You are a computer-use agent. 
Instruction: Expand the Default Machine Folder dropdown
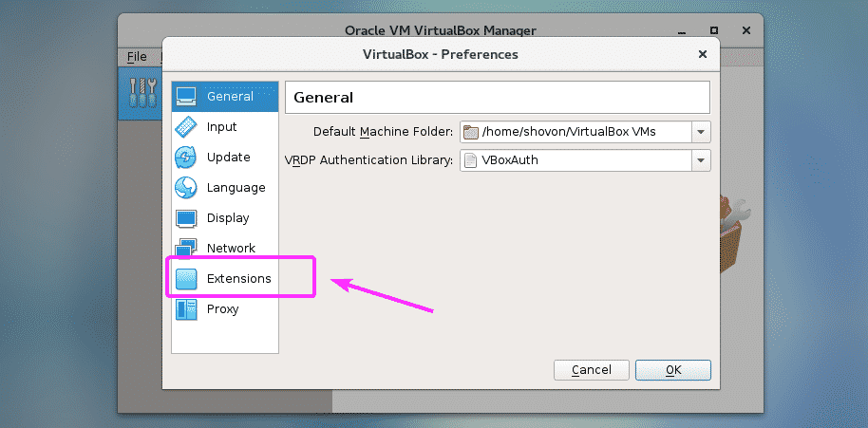pos(701,131)
